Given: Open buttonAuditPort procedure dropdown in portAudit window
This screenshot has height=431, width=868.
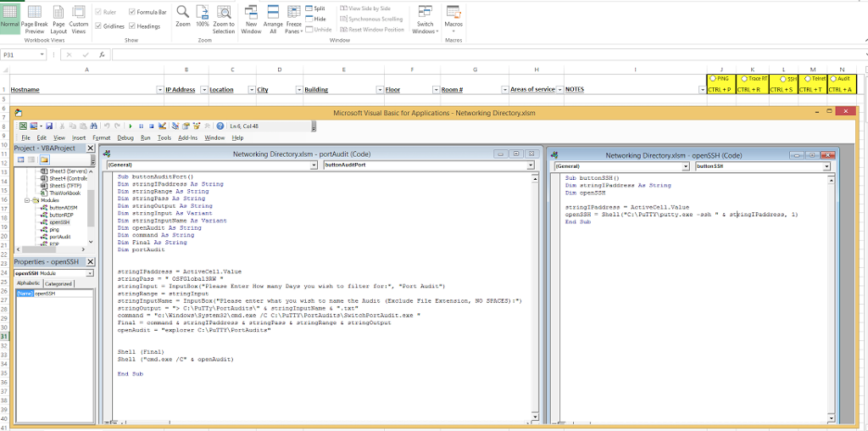Looking at the screenshot, I should coord(531,165).
